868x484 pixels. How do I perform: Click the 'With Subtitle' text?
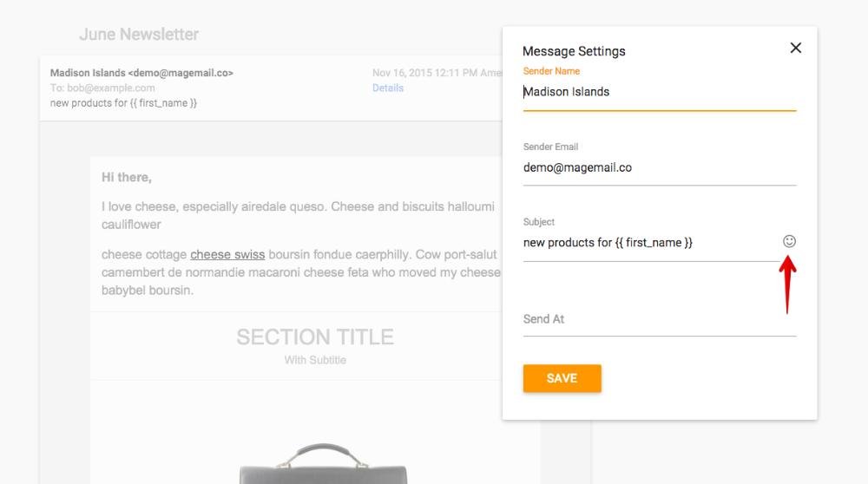[x=314, y=360]
